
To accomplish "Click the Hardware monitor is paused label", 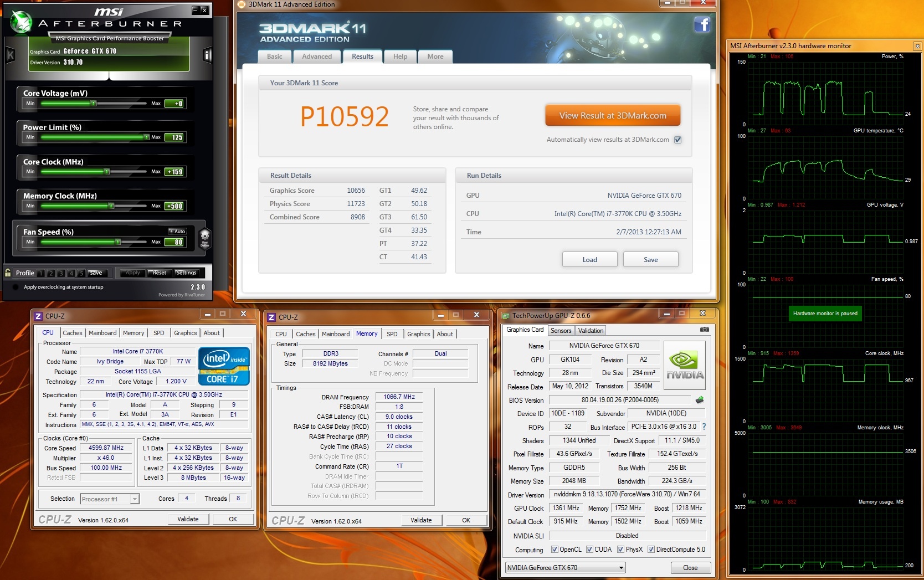I will click(825, 314).
